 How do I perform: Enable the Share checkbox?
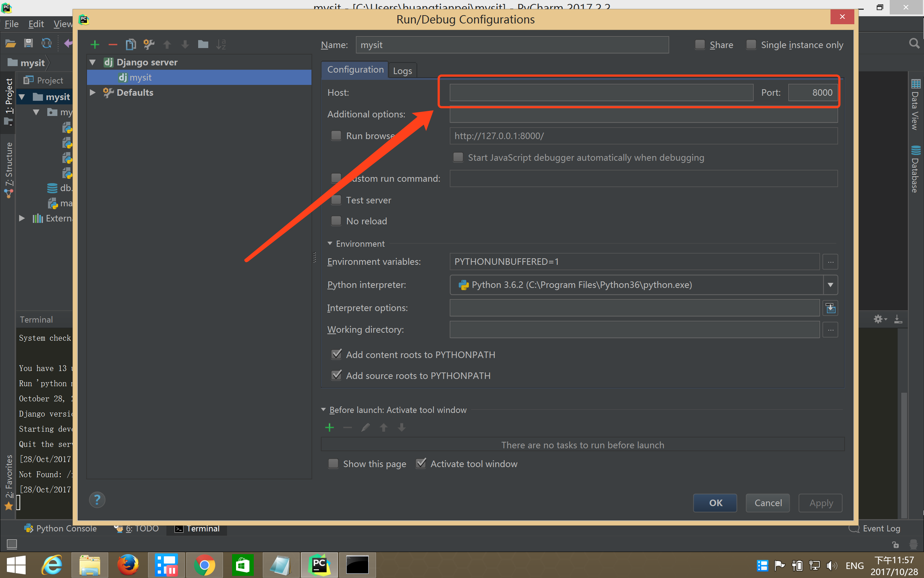[x=699, y=45]
